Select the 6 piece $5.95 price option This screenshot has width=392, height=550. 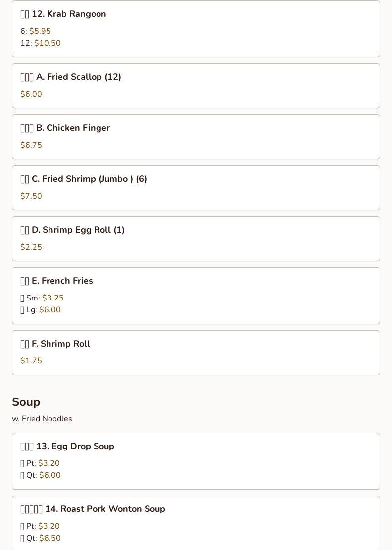(36, 31)
